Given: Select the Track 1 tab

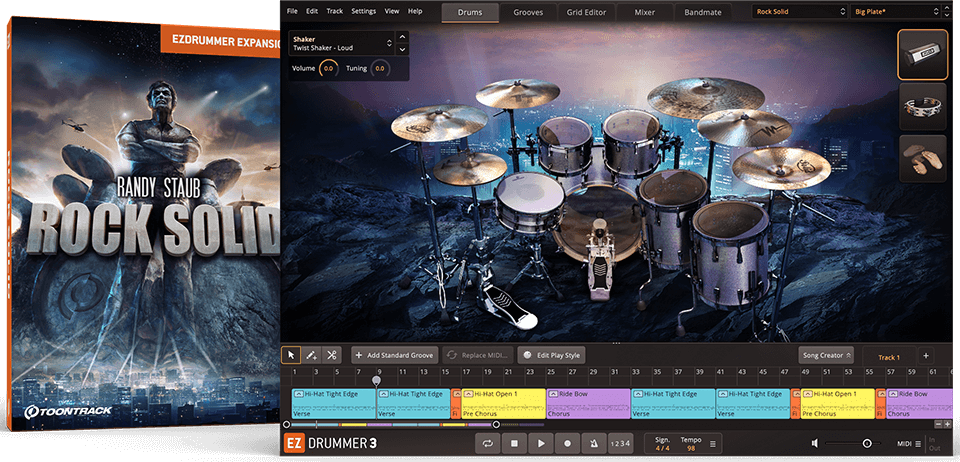Looking at the screenshot, I should pyautogui.click(x=889, y=357).
